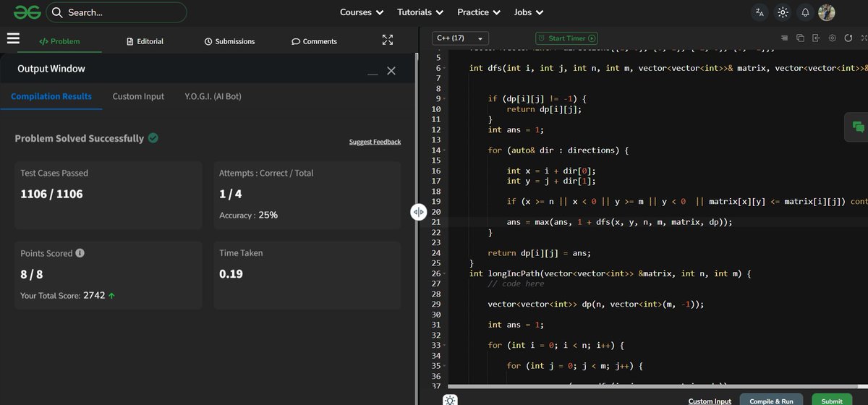Screen dimensions: 868x405
Task: Expand problem panel to fullscreen
Action: pos(388,40)
